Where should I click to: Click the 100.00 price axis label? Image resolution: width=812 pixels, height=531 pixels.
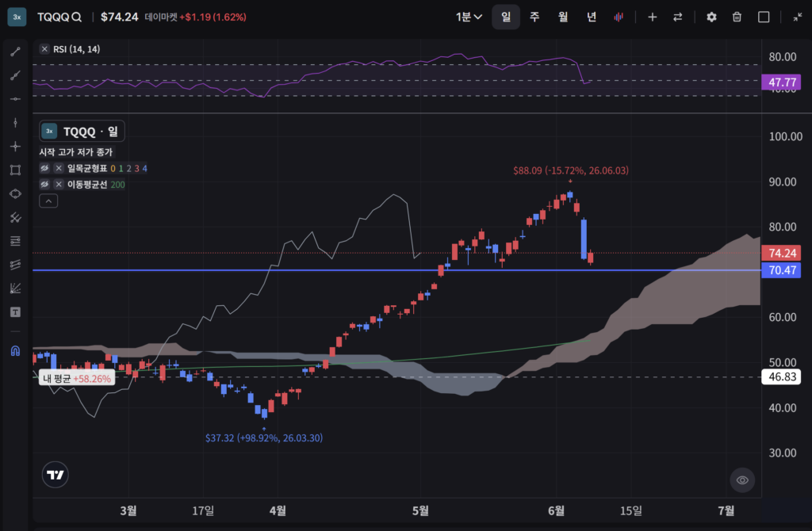coord(786,136)
